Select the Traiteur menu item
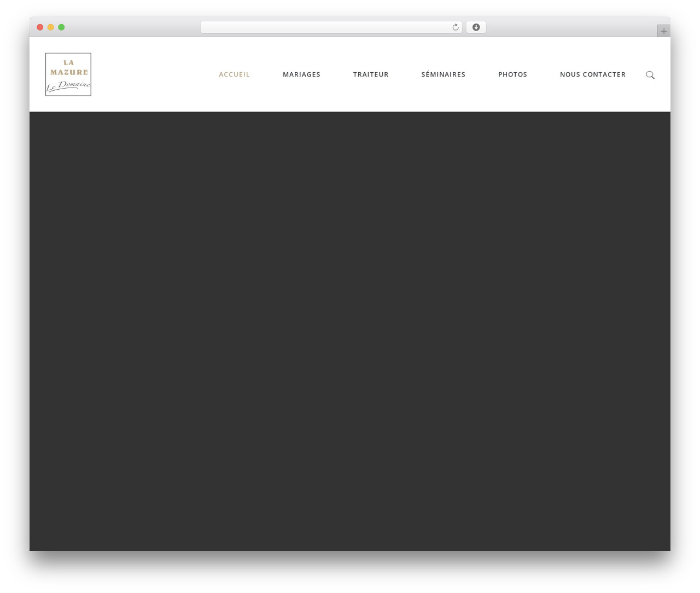The height and width of the screenshot is (593, 700). pos(371,74)
